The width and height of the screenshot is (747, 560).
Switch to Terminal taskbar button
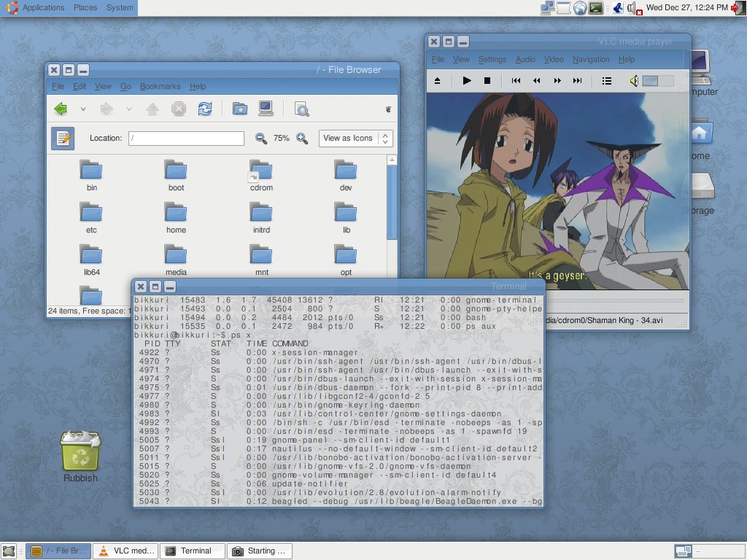(193, 551)
